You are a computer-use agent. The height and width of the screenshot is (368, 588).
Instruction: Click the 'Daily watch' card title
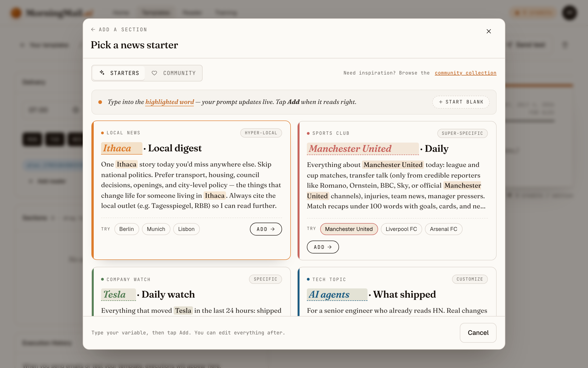pos(168,294)
